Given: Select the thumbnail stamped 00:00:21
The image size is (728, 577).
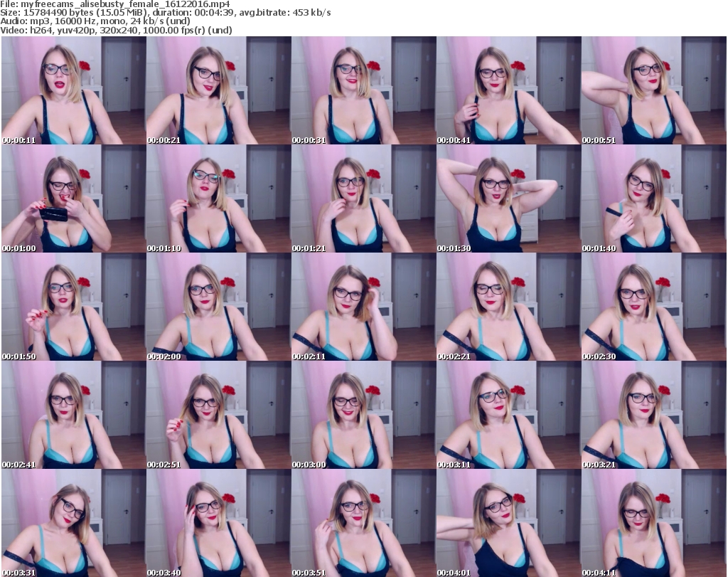Looking at the screenshot, I should 219,90.
